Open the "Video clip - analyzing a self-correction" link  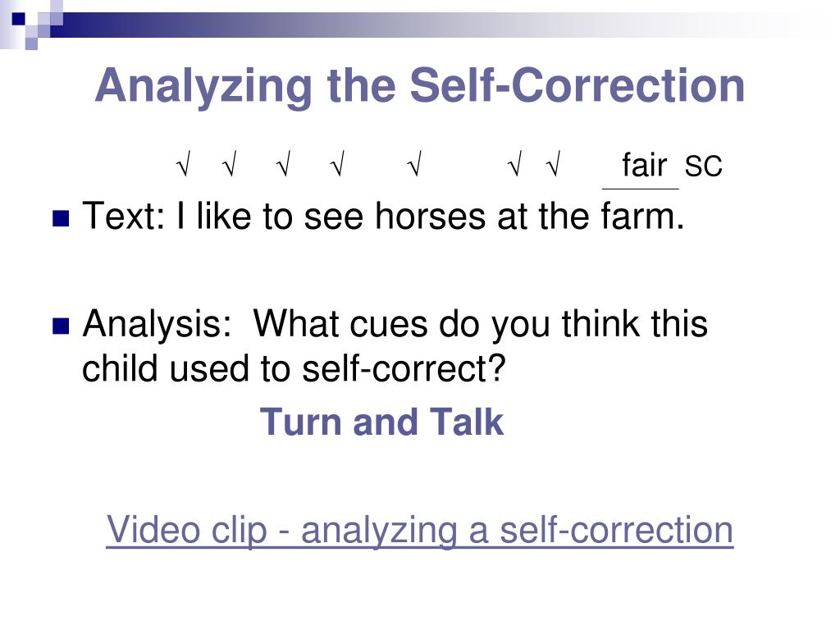point(419,529)
